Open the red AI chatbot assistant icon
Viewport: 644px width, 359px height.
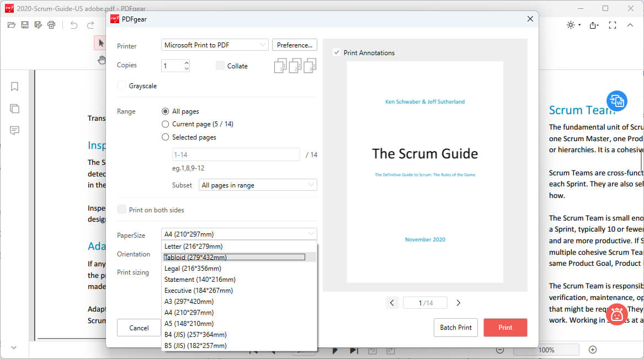[x=616, y=314]
